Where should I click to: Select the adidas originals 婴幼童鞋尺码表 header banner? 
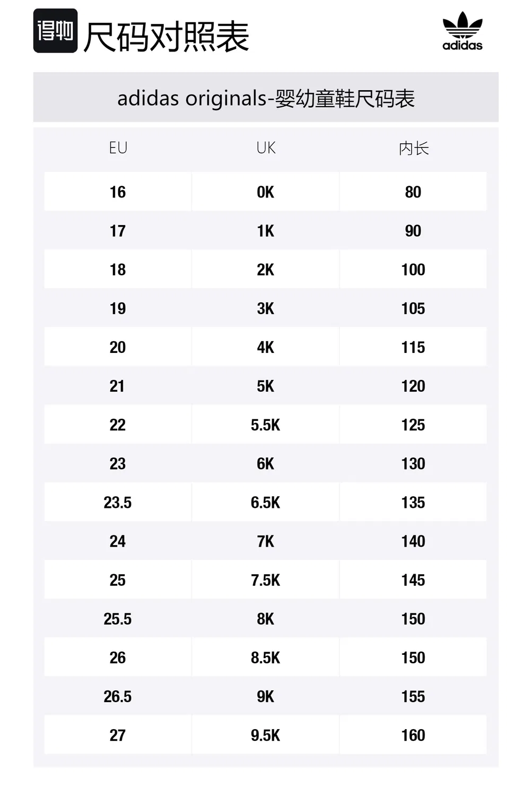[x=266, y=97]
